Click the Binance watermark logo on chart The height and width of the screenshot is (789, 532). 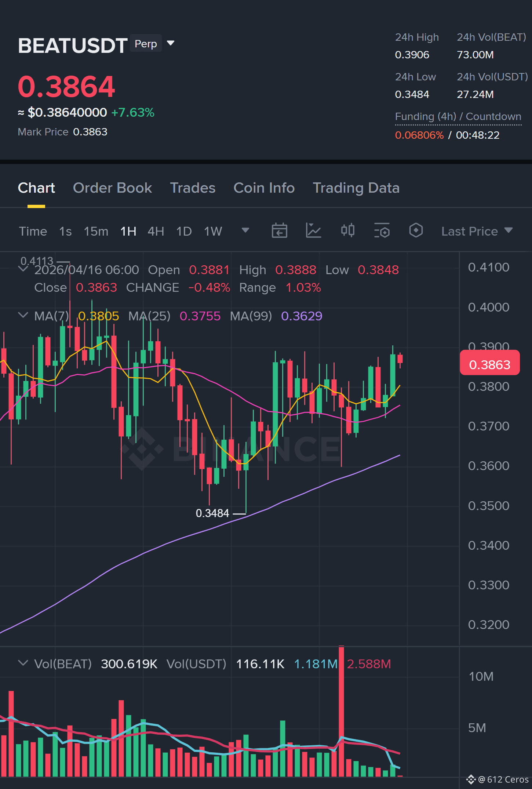(x=142, y=449)
